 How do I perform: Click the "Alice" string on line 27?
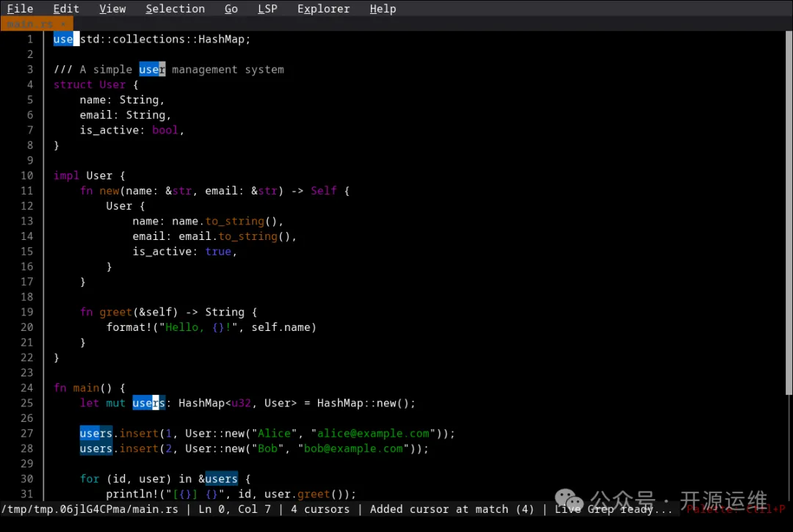(274, 433)
